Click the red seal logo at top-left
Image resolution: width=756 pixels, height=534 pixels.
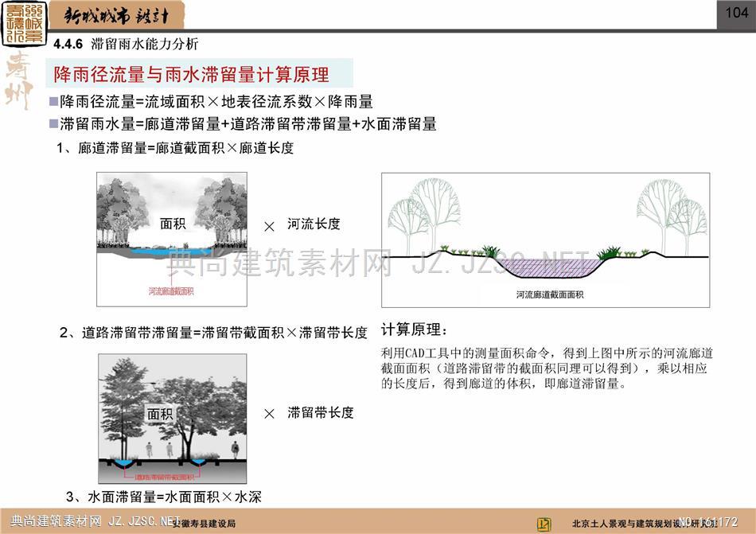coord(24,23)
